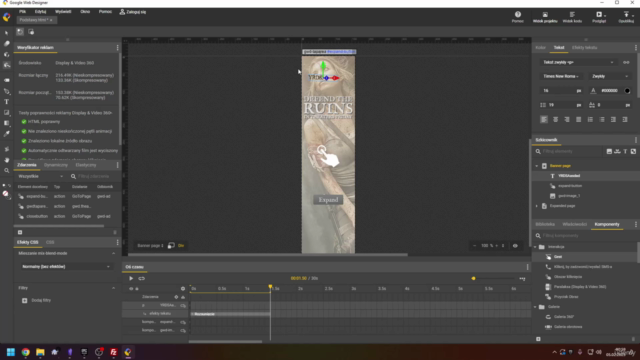Play the timeline animation
Image resolution: width=640 pixels, height=360 pixels.
(x=131, y=278)
